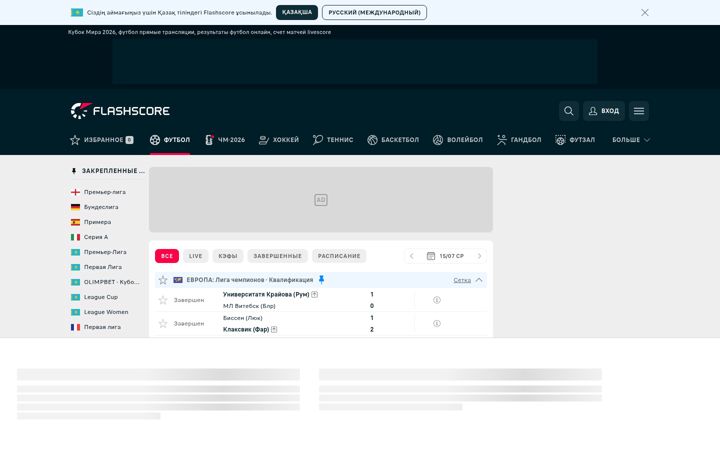This screenshot has width=720, height=450.
Task: Open ЧМ-2026 tab
Action: coord(225,140)
